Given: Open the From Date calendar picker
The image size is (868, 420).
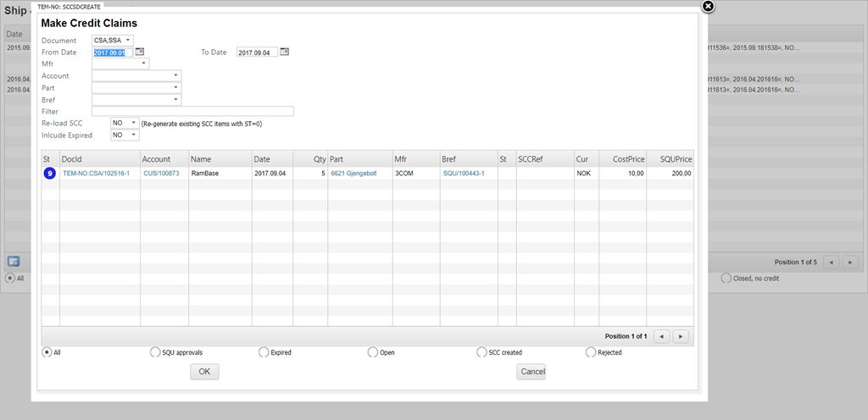Looking at the screenshot, I should point(140,52).
